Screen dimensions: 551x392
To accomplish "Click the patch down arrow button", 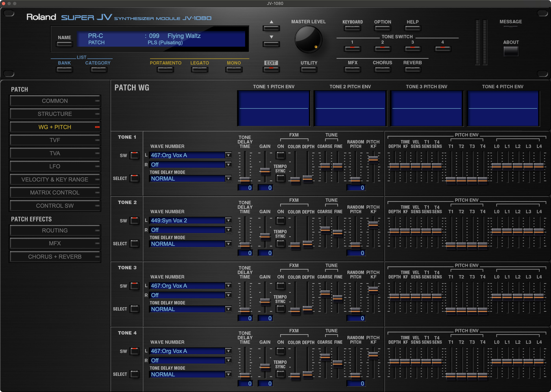I will 271,44.
